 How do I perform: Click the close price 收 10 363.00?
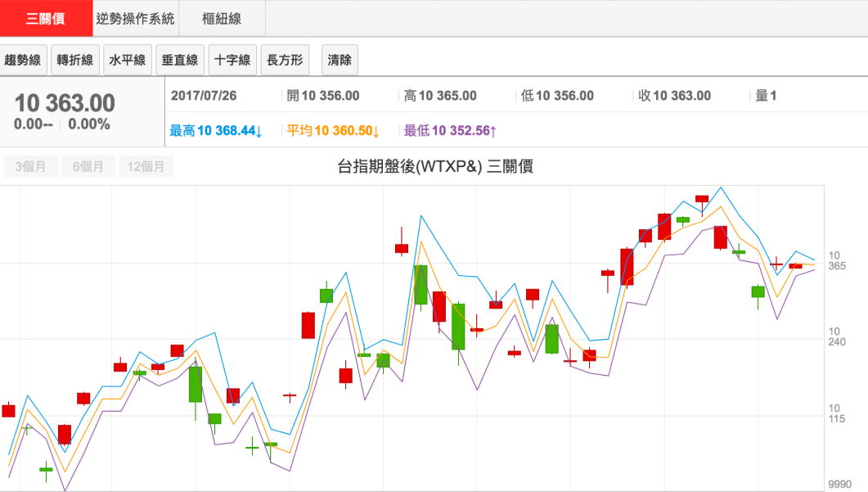(674, 96)
